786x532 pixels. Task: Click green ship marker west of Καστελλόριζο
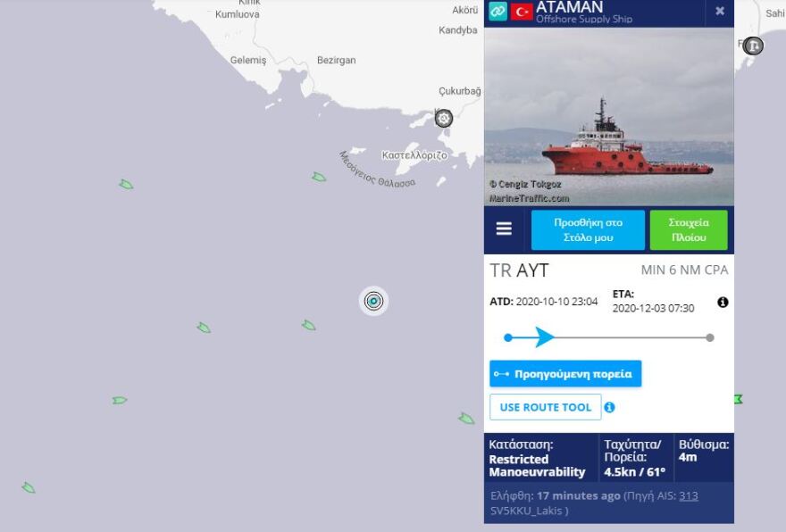319,177
